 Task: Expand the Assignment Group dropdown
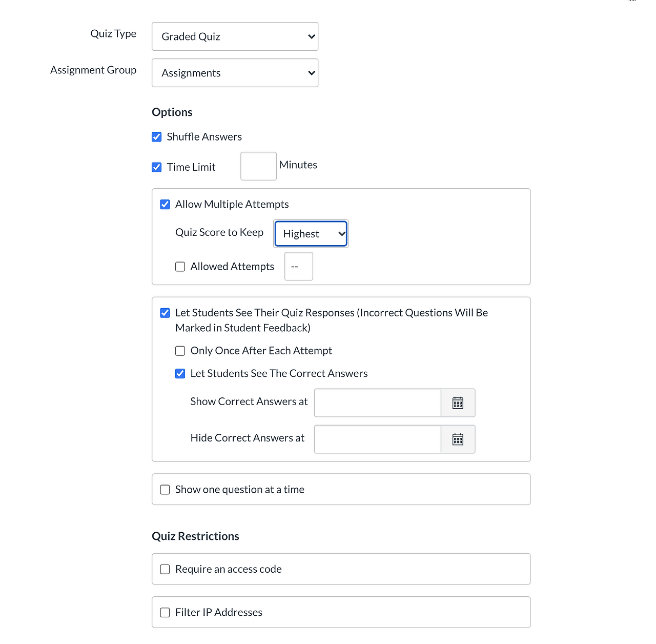[235, 73]
